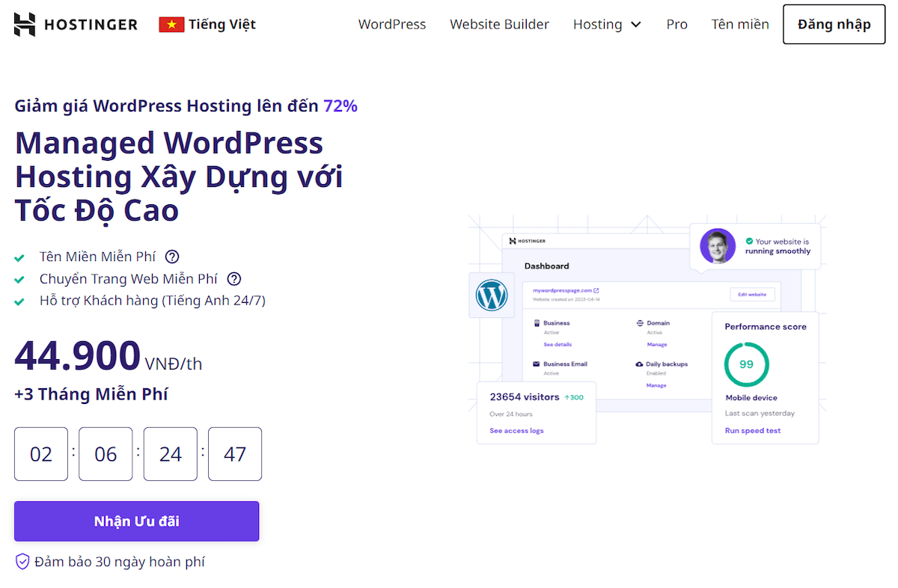Click the Vietnam flag icon
The height and width of the screenshot is (588, 898).
pos(171,25)
